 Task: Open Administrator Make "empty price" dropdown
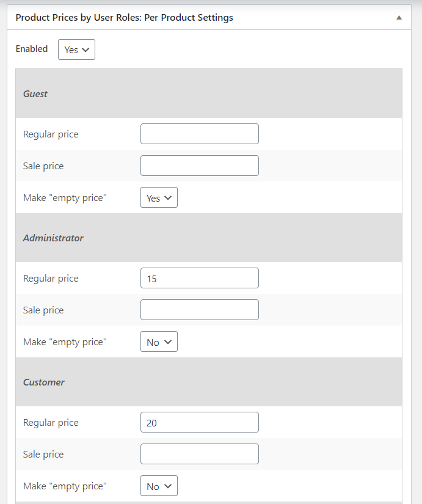coord(159,341)
